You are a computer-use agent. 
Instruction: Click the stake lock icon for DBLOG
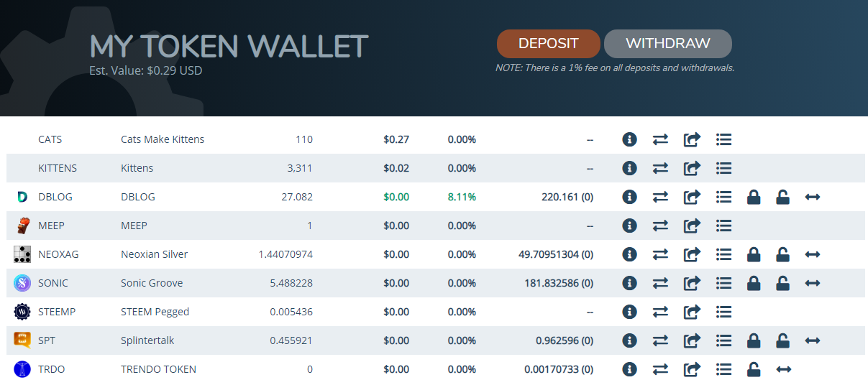point(754,197)
